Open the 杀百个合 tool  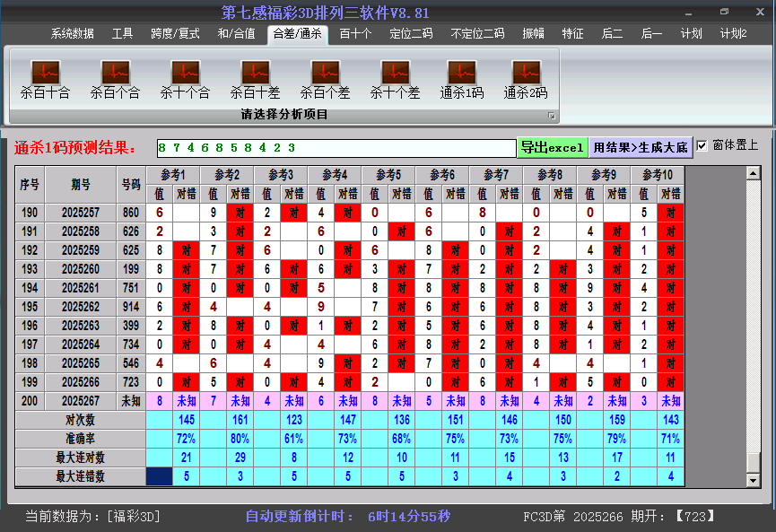tap(114, 76)
